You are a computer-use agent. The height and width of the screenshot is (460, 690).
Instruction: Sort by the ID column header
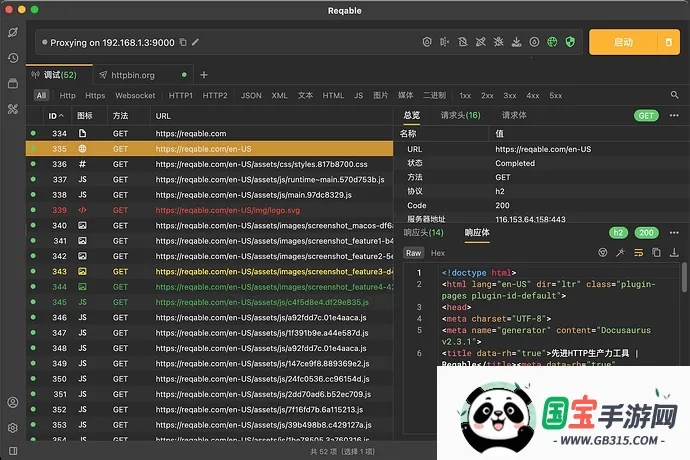point(56,116)
